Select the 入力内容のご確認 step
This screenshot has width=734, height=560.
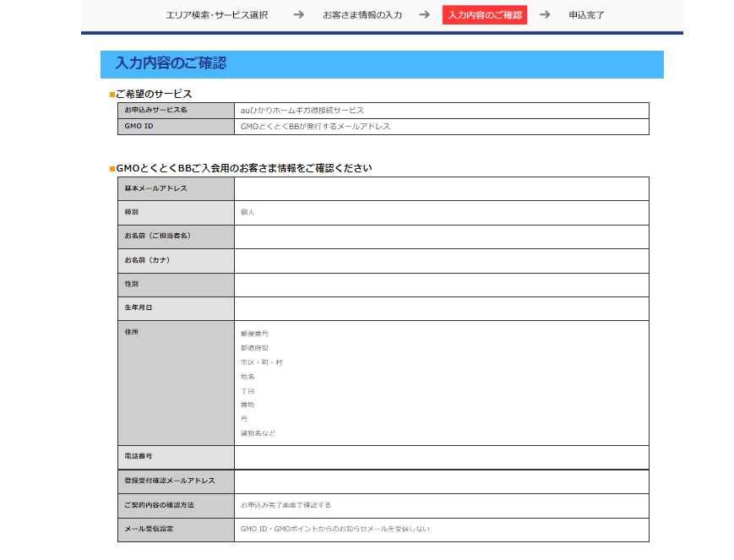pos(485,15)
